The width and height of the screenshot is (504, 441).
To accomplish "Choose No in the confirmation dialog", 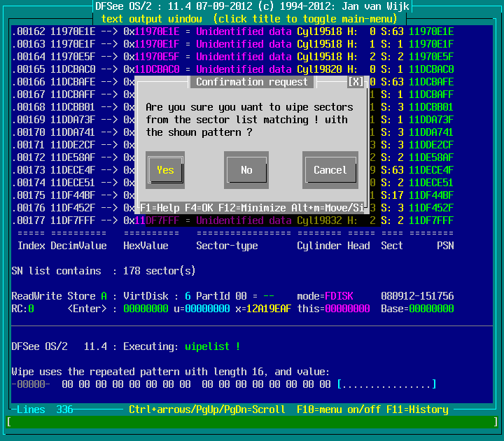I will [246, 170].
